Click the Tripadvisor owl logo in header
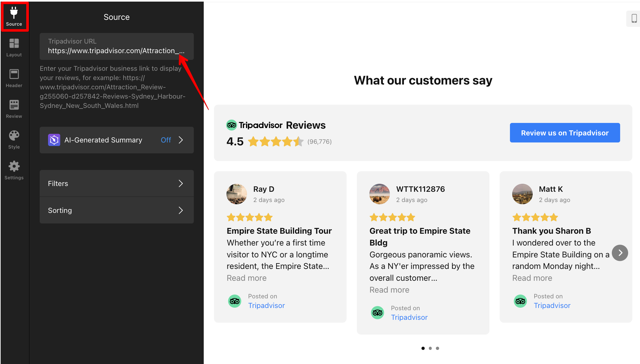Viewport: 640px width, 364px height. [231, 125]
